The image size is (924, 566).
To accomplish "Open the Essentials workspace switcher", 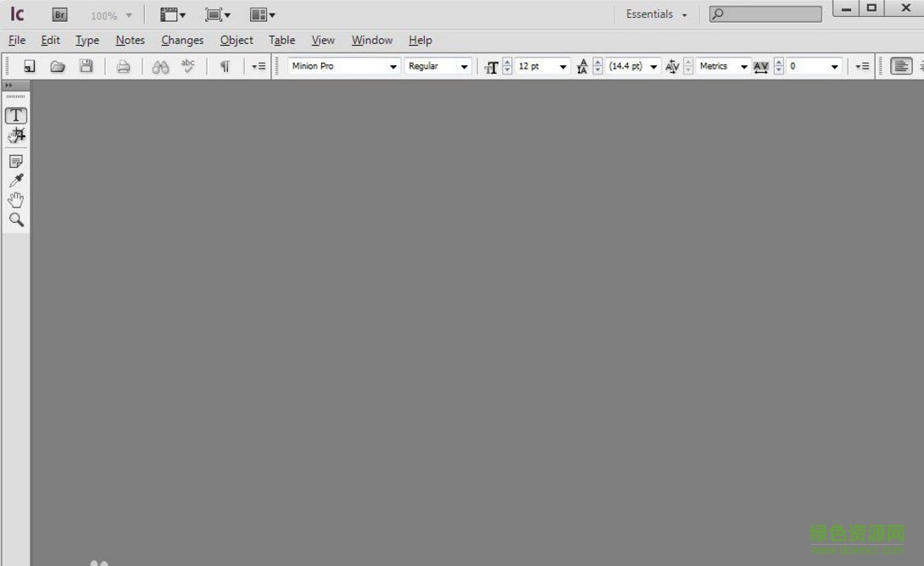I will click(655, 14).
